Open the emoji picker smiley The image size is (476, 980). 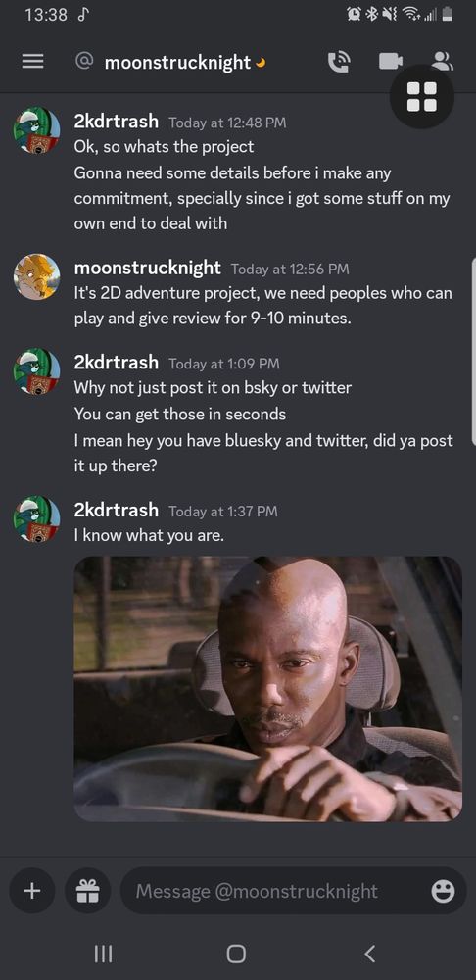pos(443,891)
